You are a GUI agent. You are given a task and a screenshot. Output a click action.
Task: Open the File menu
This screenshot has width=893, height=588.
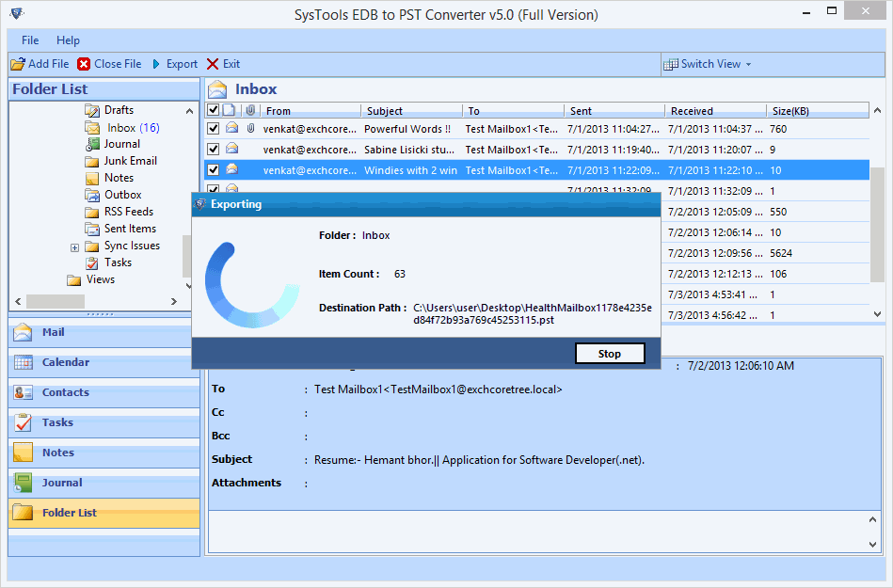pyautogui.click(x=30, y=40)
